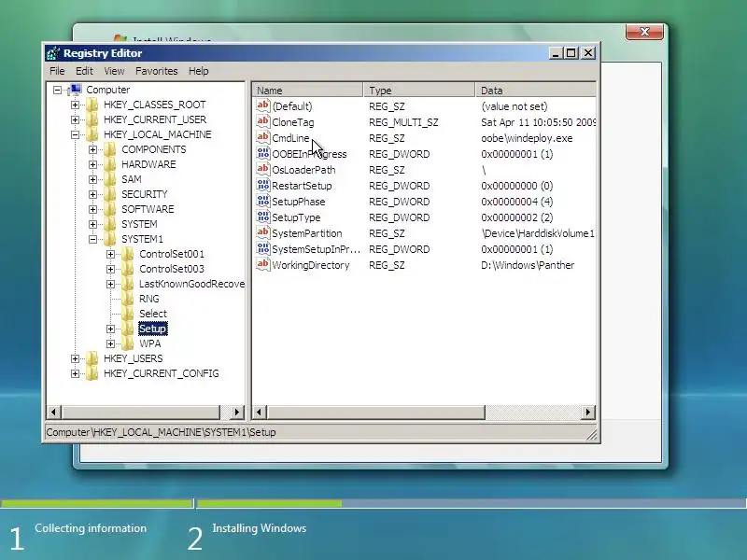Sort values by the Data column header
Screen dimensions: 747x560
click(x=535, y=90)
